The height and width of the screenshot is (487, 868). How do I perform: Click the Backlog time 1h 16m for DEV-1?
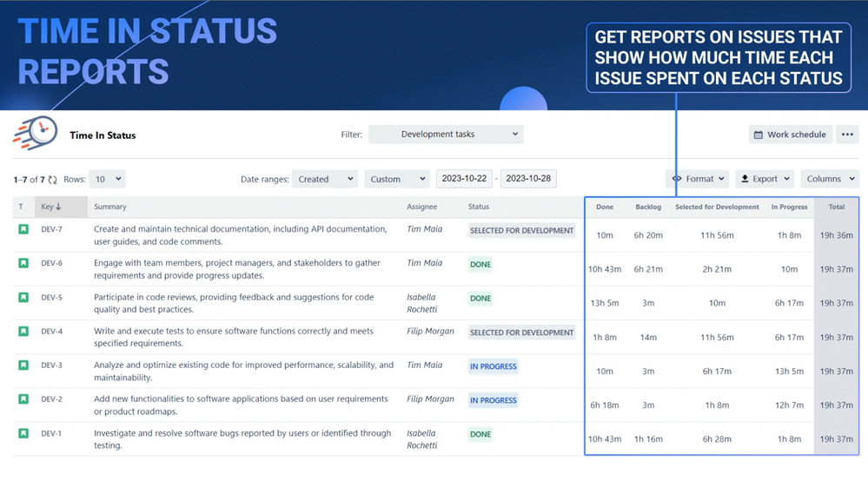click(648, 439)
